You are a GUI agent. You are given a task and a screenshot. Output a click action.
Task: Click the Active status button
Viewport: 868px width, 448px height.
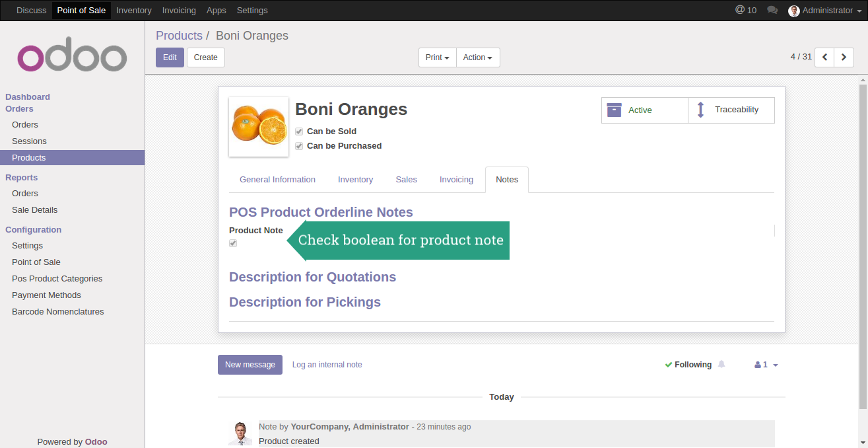point(645,110)
